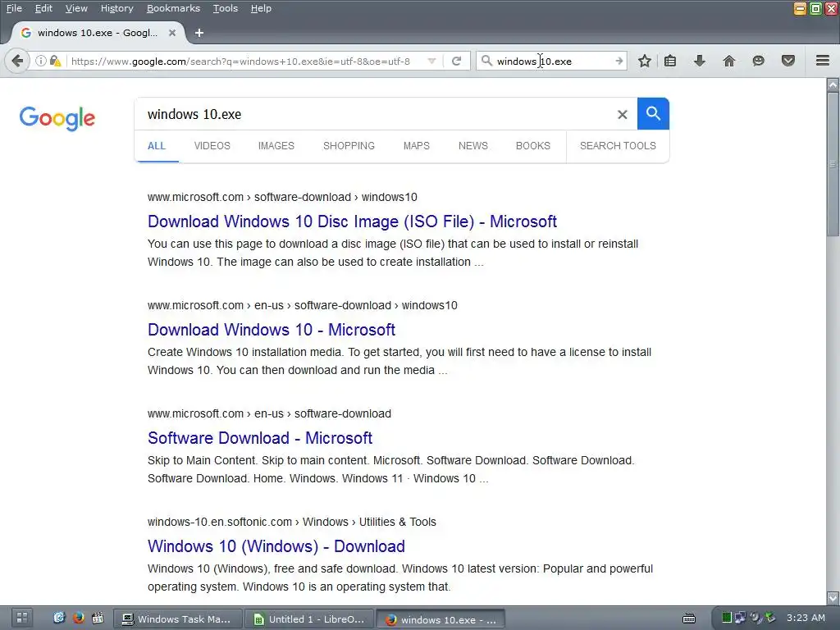
Task: Save to Pocket icon
Action: click(788, 61)
